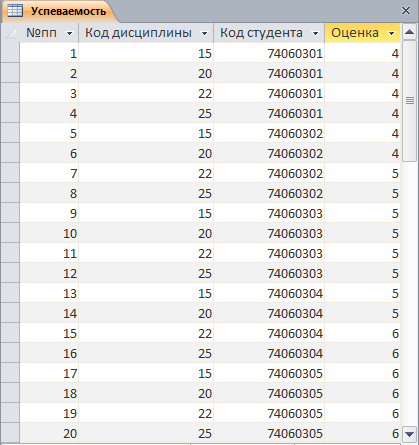Click Оценка cell 4 in row 1

[363, 53]
